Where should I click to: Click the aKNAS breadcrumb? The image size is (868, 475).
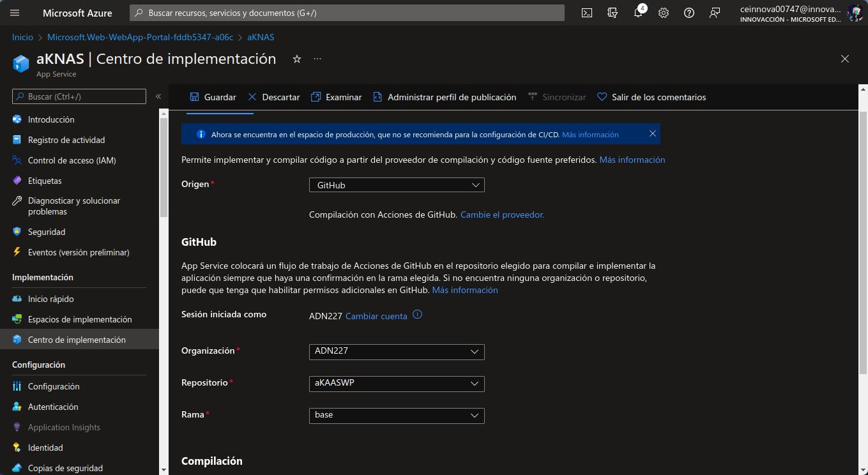tap(261, 37)
